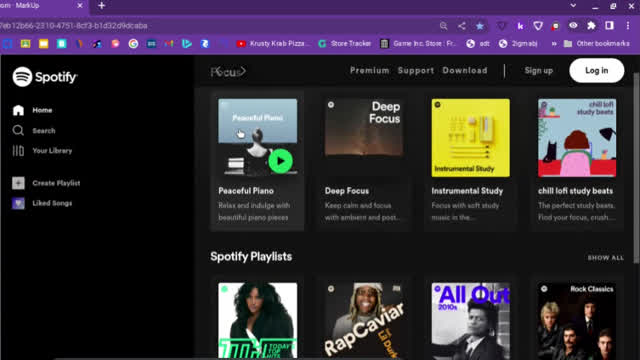This screenshot has height=360, width=640.
Task: Click the Deep Focus title text
Action: pos(347,191)
